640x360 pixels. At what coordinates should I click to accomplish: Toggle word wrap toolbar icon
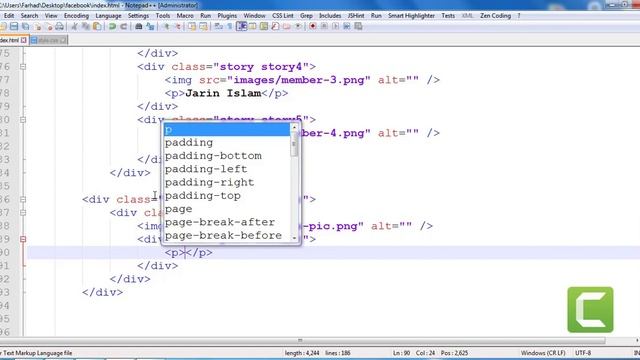(x=218, y=27)
